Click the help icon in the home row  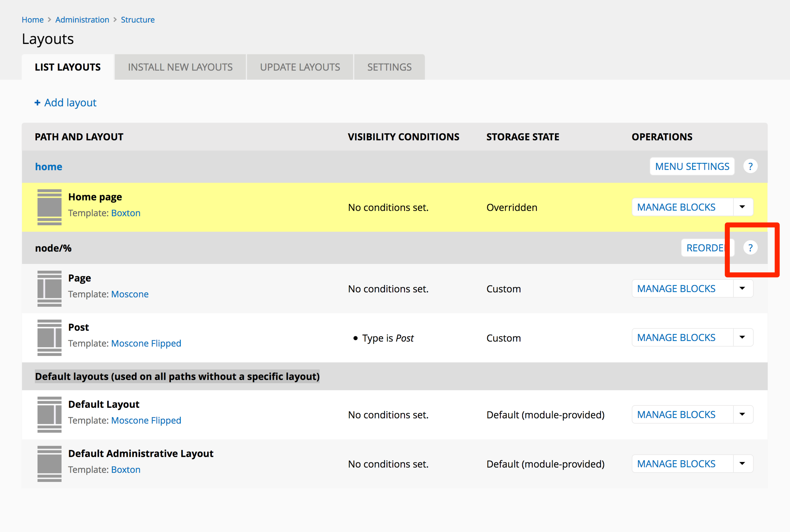[750, 166]
